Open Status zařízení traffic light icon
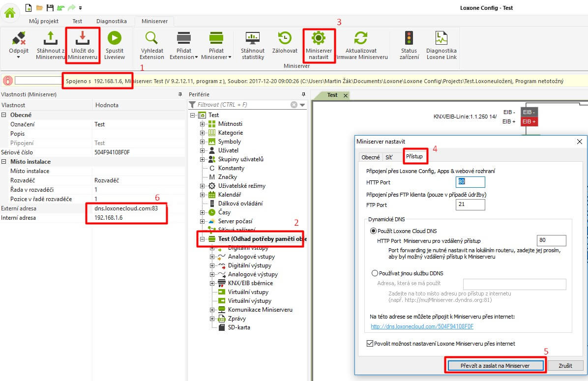The width and height of the screenshot is (588, 381). pos(409,39)
